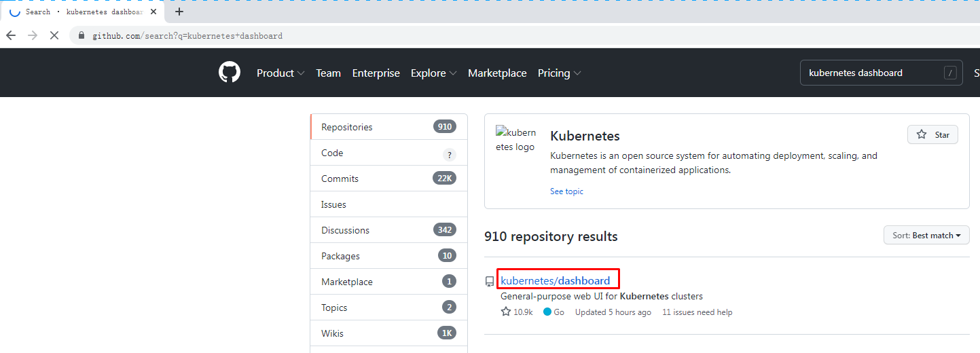Expand the Explore dropdown menu
The image size is (980, 353).
(434, 73)
